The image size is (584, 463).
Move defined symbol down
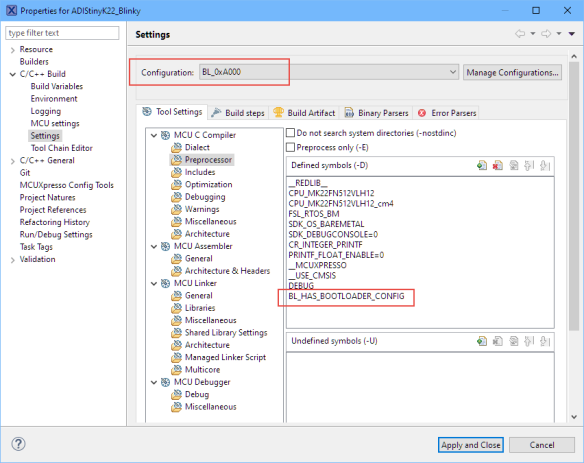click(545, 165)
